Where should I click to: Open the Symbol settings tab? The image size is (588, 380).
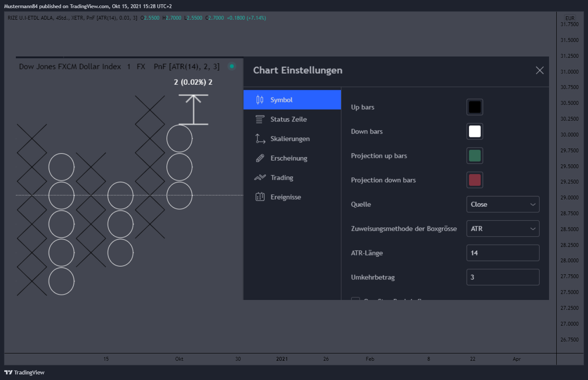click(292, 100)
